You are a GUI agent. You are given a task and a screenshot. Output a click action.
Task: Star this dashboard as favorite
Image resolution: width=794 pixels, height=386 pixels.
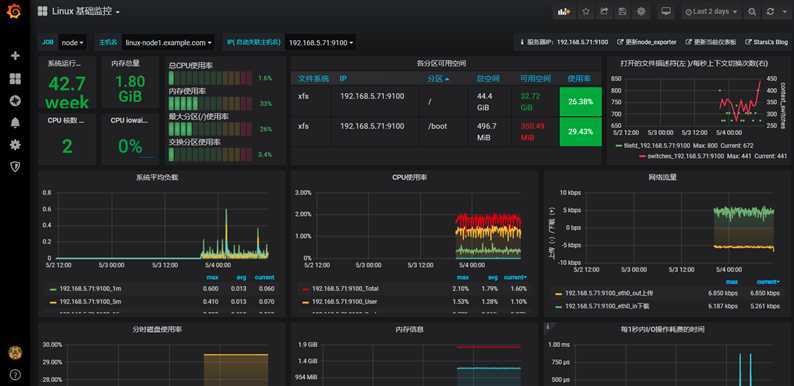coord(586,12)
